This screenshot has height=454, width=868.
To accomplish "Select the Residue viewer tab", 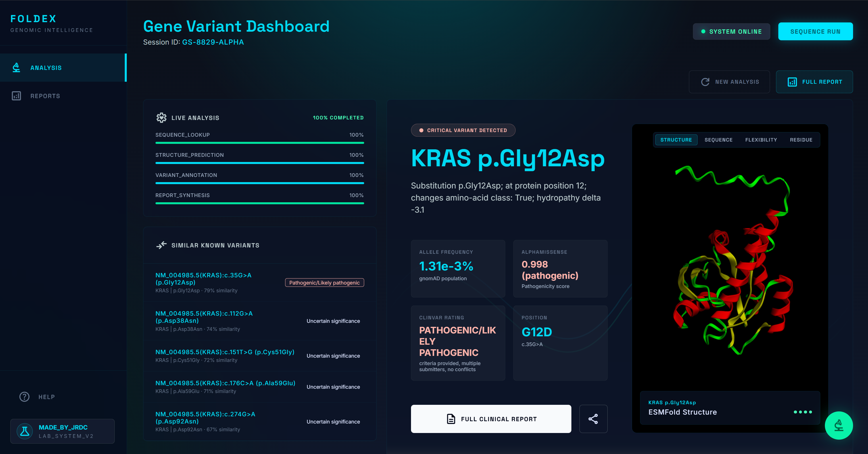I will (x=801, y=140).
